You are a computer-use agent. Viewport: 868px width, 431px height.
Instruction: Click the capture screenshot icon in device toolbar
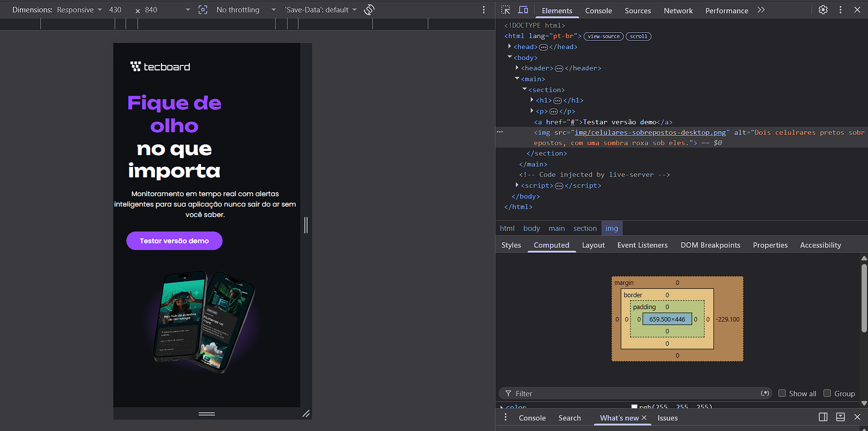pos(203,10)
